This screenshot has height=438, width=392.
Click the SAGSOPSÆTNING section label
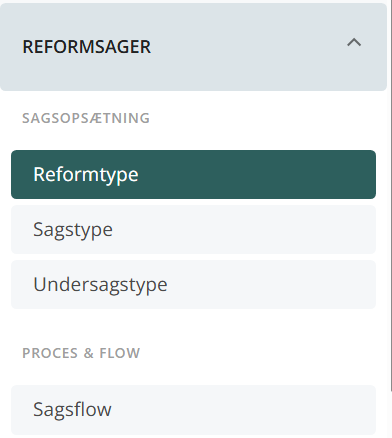tap(86, 118)
